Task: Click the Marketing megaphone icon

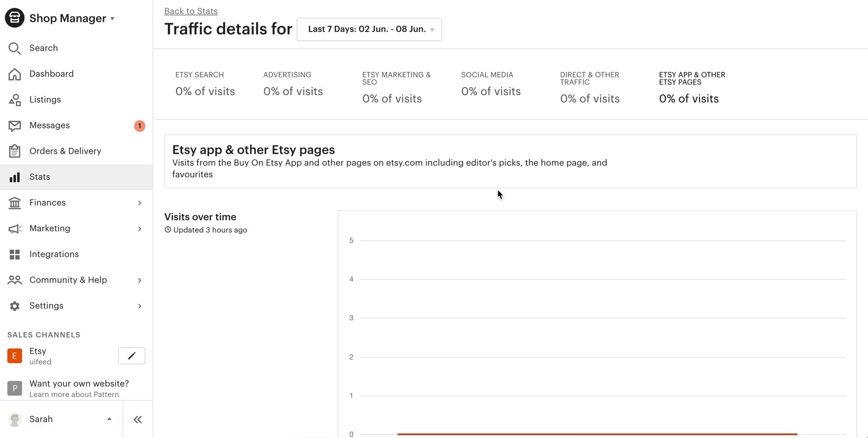Action: click(x=14, y=229)
